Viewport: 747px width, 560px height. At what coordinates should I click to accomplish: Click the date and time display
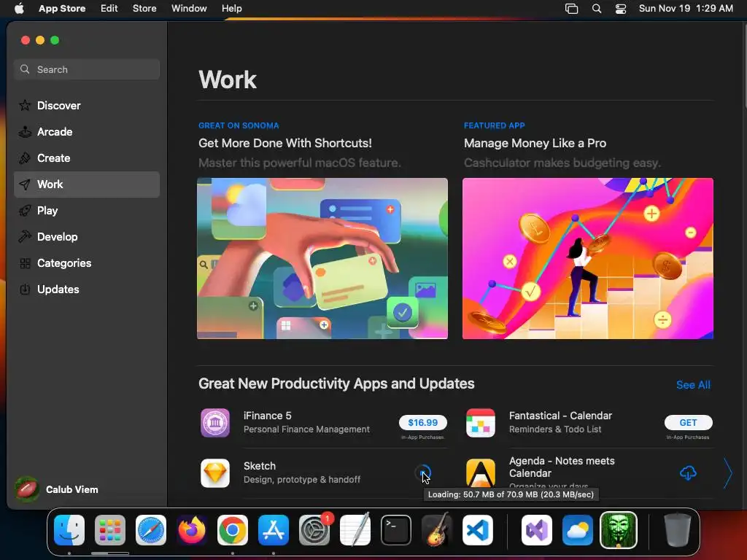(686, 9)
